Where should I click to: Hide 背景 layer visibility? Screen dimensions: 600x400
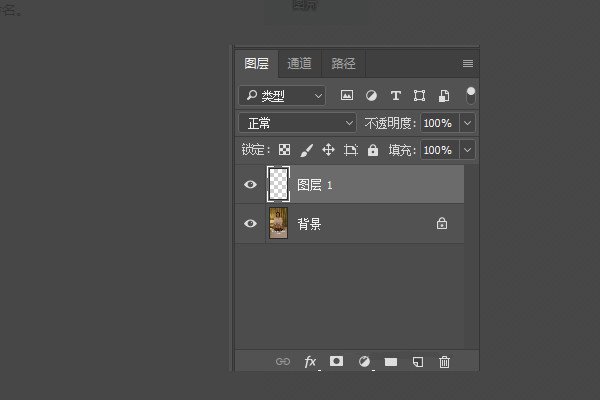pyautogui.click(x=251, y=224)
